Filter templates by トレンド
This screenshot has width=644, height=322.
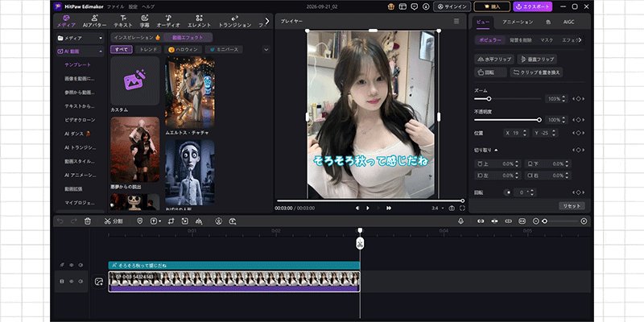pos(148,49)
